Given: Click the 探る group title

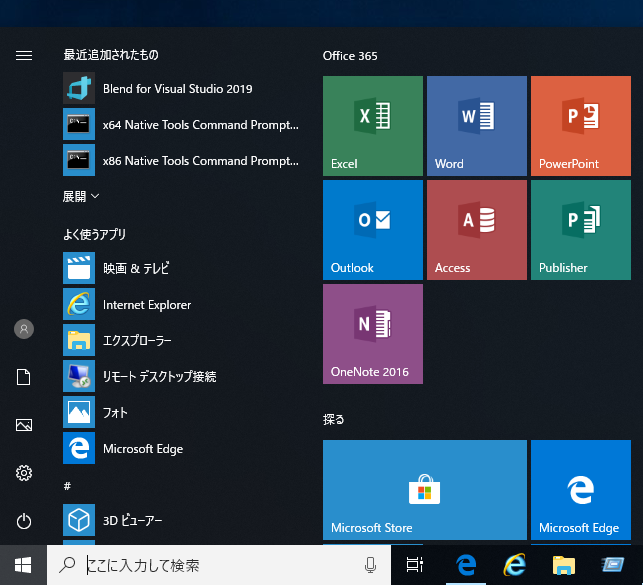Looking at the screenshot, I should coord(333,419).
